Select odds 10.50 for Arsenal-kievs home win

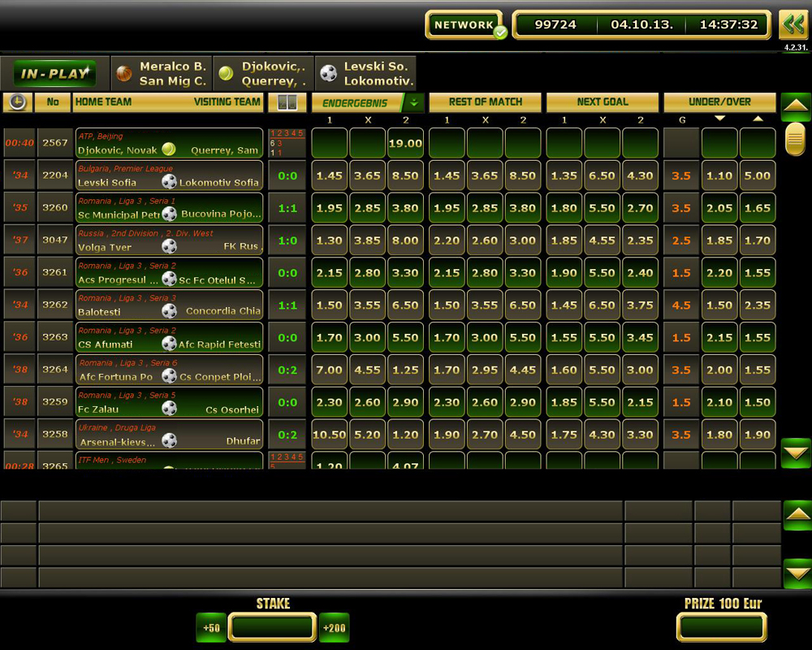pyautogui.click(x=330, y=435)
